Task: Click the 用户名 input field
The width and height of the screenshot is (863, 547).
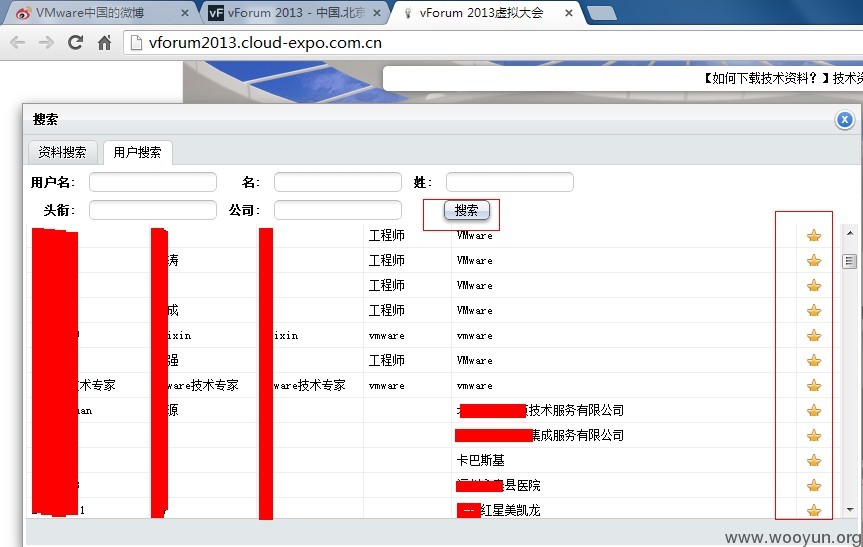Action: (x=152, y=182)
